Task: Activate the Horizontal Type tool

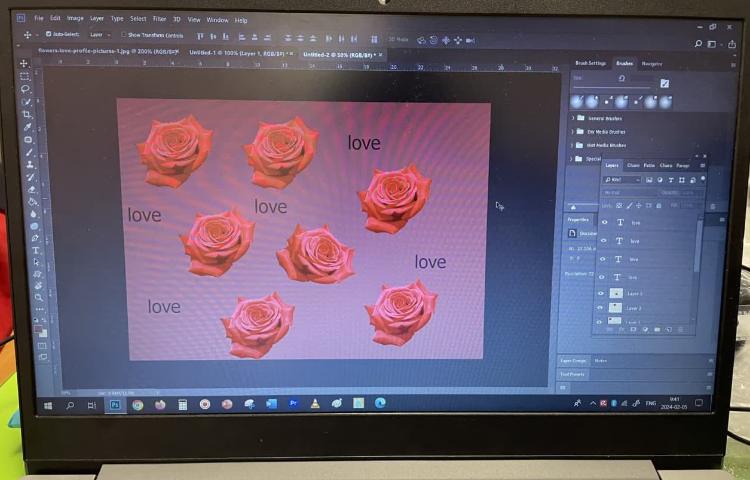Action: [x=36, y=249]
